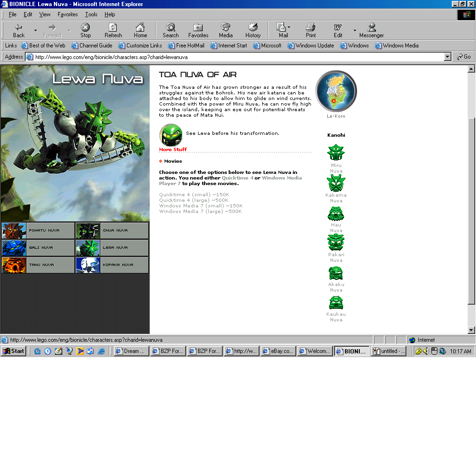Viewport: 476px width, 465px height.
Task: Click the Miru Nuva mask icon
Action: (336, 152)
